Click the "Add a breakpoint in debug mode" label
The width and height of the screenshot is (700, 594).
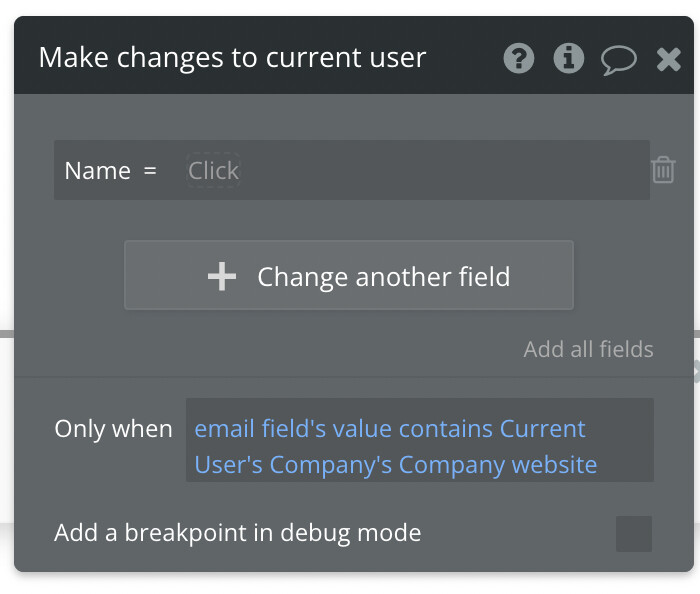(x=237, y=533)
